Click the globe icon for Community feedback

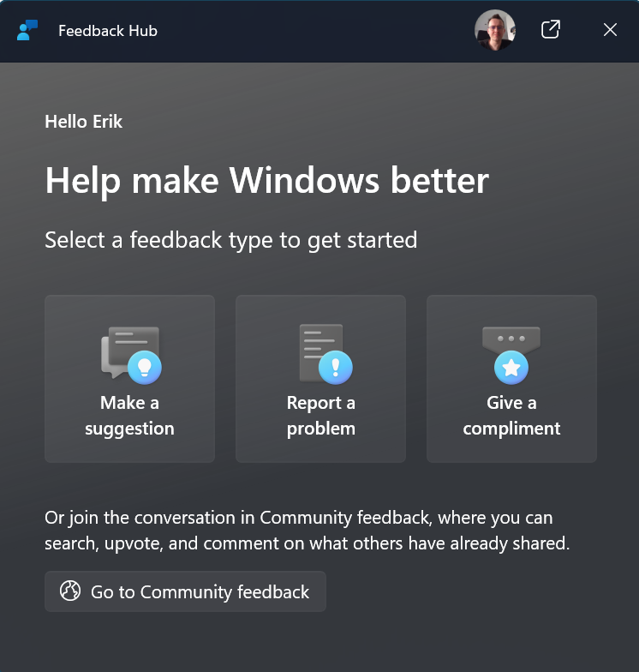click(x=69, y=591)
